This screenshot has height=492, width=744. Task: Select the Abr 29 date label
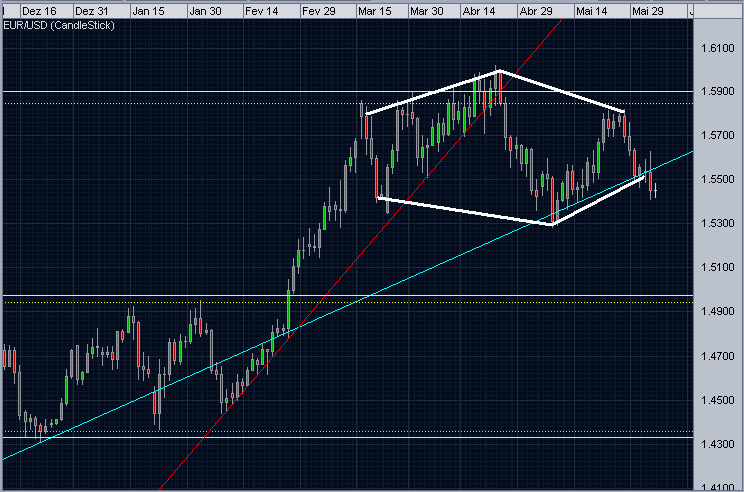[x=536, y=11]
